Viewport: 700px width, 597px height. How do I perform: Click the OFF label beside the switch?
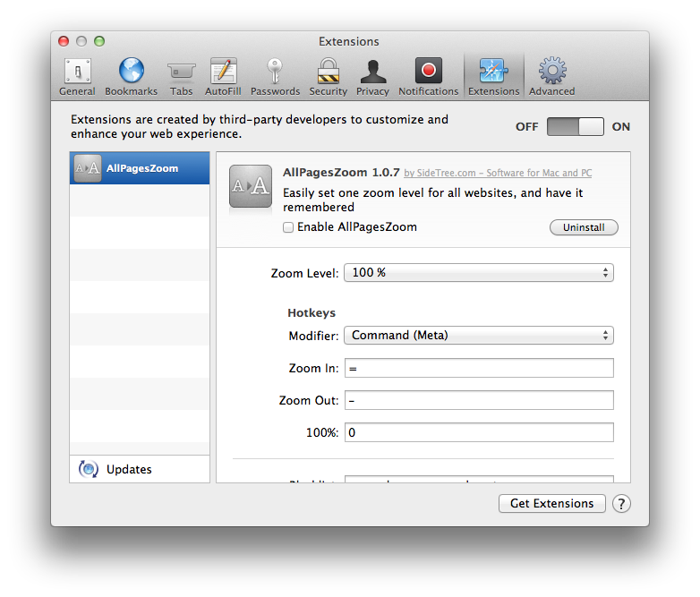pos(526,127)
